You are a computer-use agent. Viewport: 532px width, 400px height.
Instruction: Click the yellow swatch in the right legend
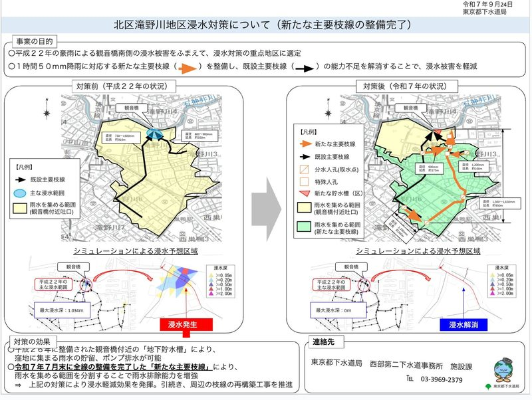[x=304, y=208]
